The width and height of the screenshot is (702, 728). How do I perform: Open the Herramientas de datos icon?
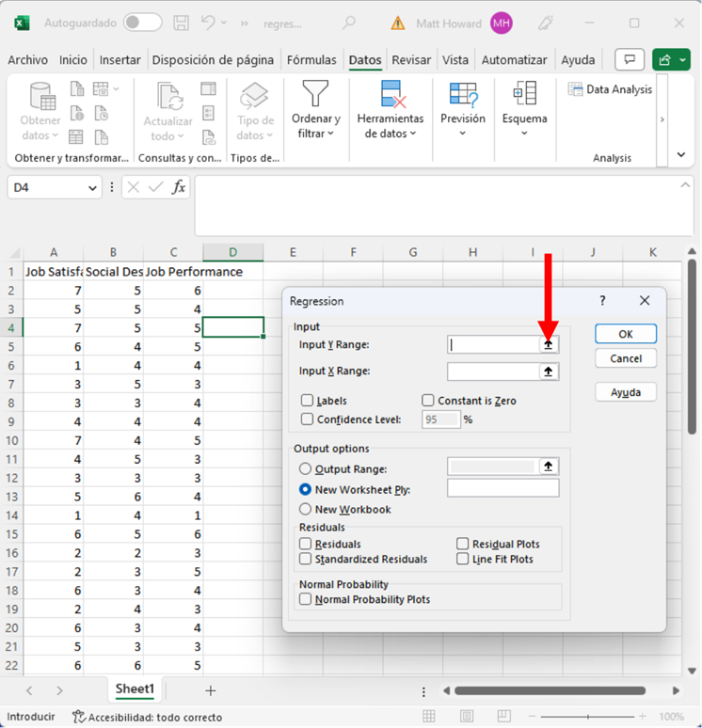[x=391, y=111]
